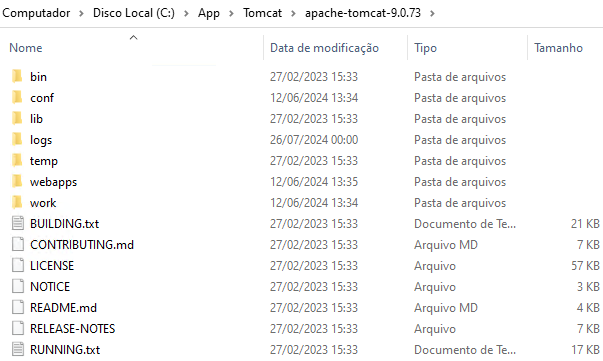Click apache-tomcat-9.0.73 breadcrumb segment
This screenshot has width=603, height=361.
[x=363, y=13]
